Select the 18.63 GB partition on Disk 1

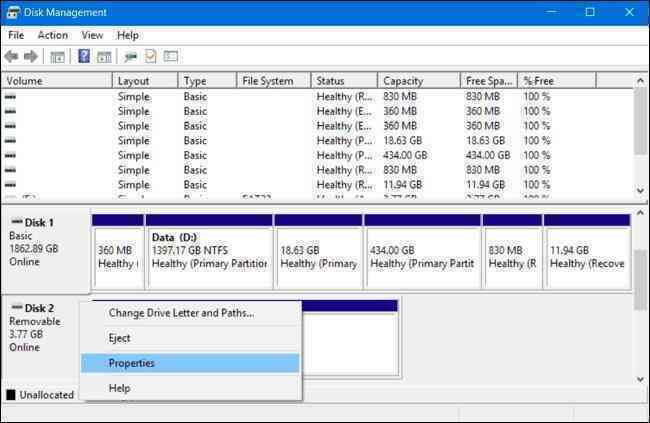tap(318, 251)
